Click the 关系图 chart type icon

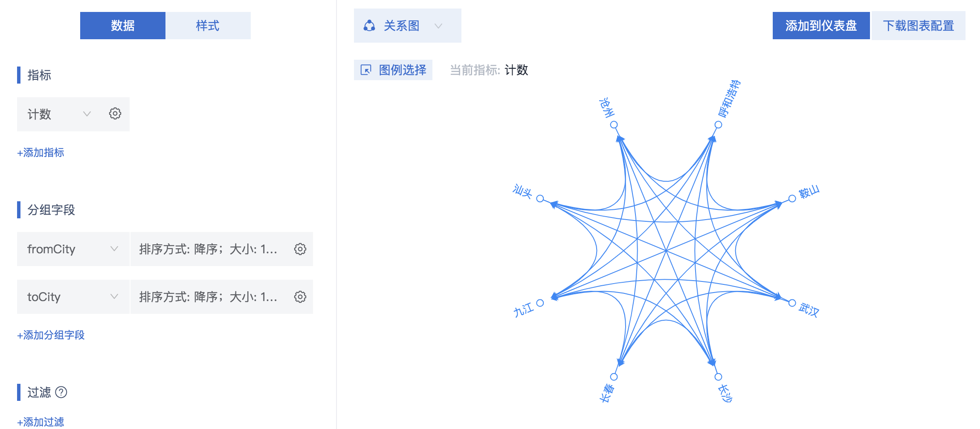tap(369, 26)
